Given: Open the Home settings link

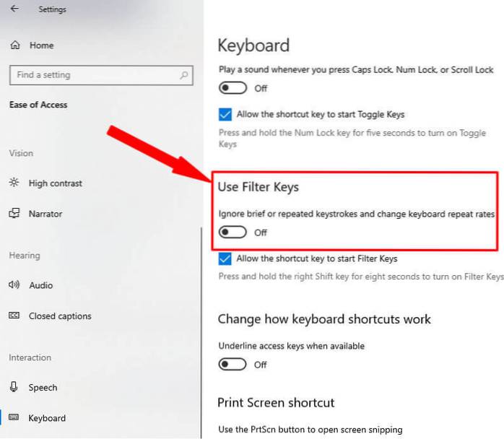Looking at the screenshot, I should tap(41, 45).
